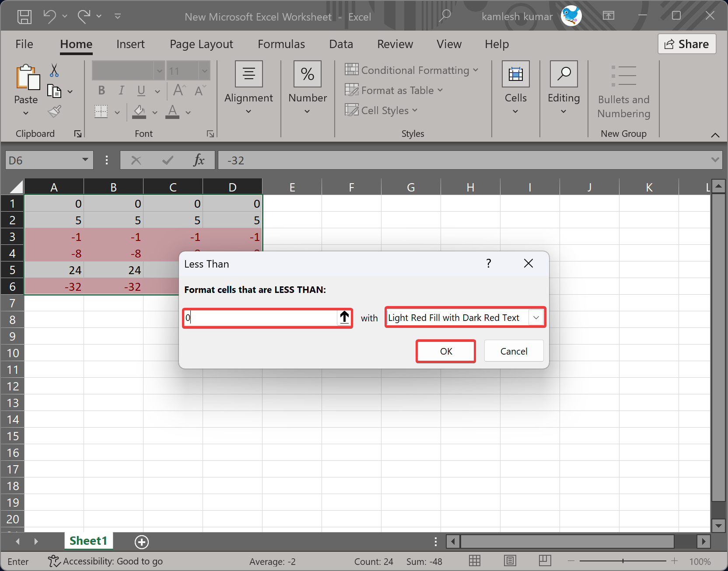Click Bullets and Numbering icon
Viewport: 728px width, 571px height.
623,76
